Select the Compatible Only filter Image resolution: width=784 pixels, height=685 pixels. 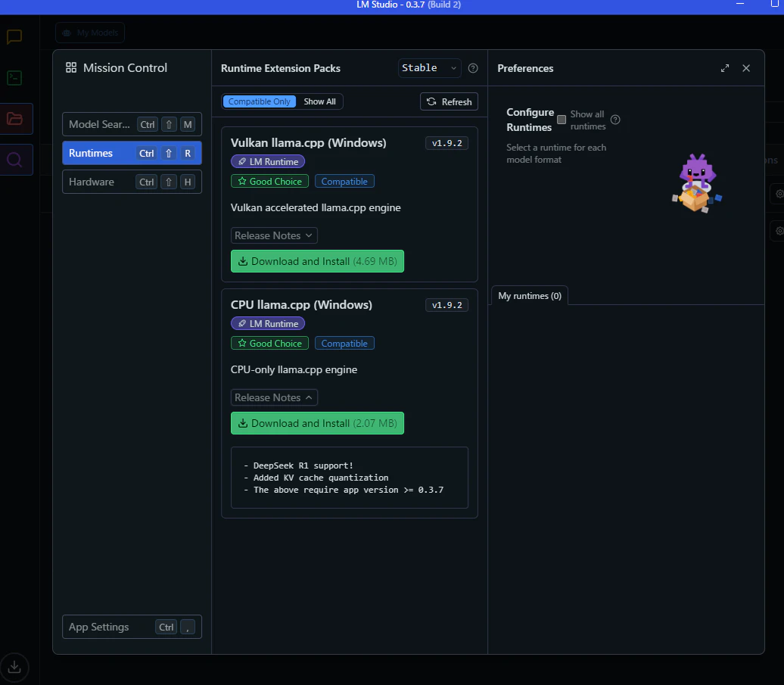pos(260,101)
